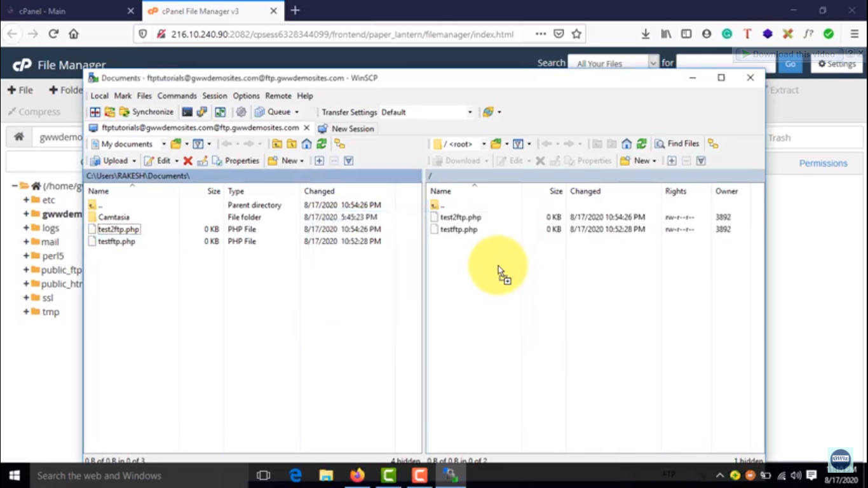Open the Session menu in WinSCP
This screenshot has width=868, height=488.
215,96
